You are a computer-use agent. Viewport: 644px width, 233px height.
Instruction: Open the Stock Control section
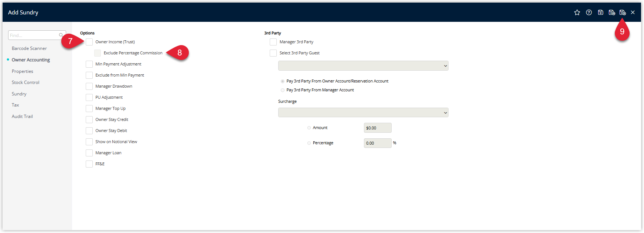(25, 82)
